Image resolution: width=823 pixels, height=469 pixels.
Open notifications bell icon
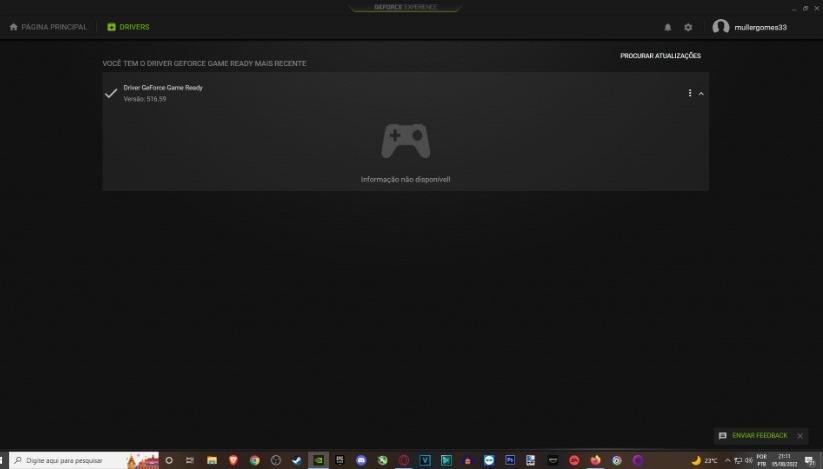(668, 27)
